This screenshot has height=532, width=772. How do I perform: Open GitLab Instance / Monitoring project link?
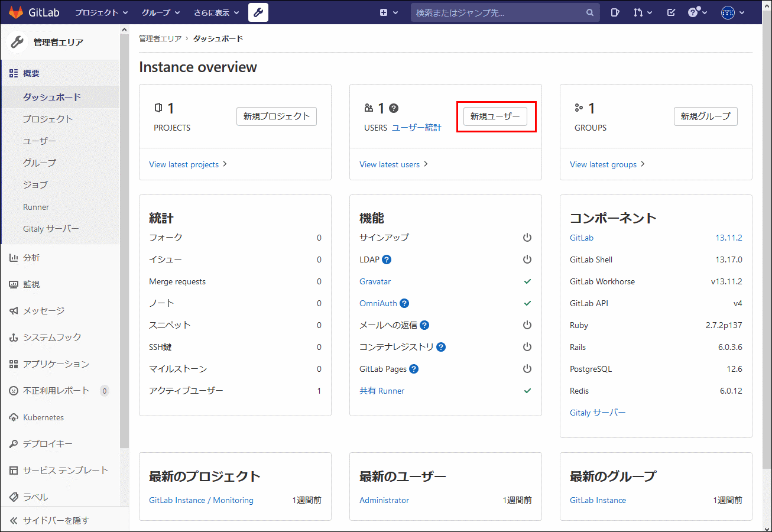click(x=201, y=500)
